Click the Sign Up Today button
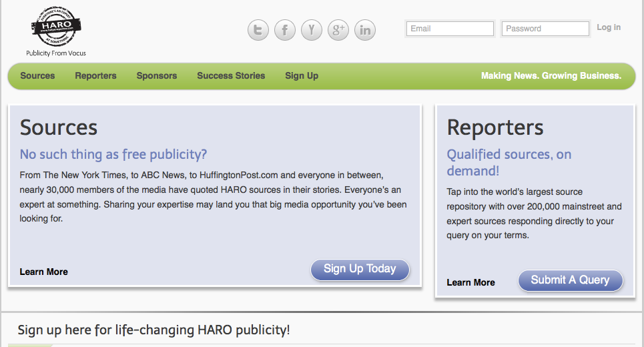644x347 pixels. tap(360, 270)
